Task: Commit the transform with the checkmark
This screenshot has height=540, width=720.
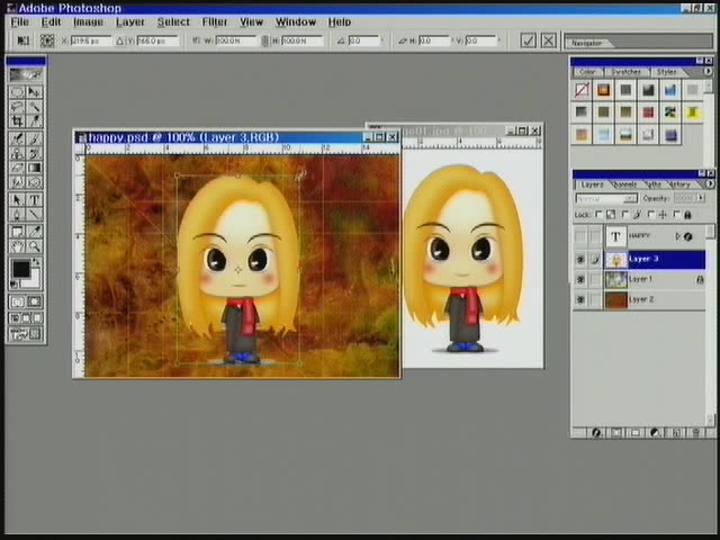Action: coord(528,40)
